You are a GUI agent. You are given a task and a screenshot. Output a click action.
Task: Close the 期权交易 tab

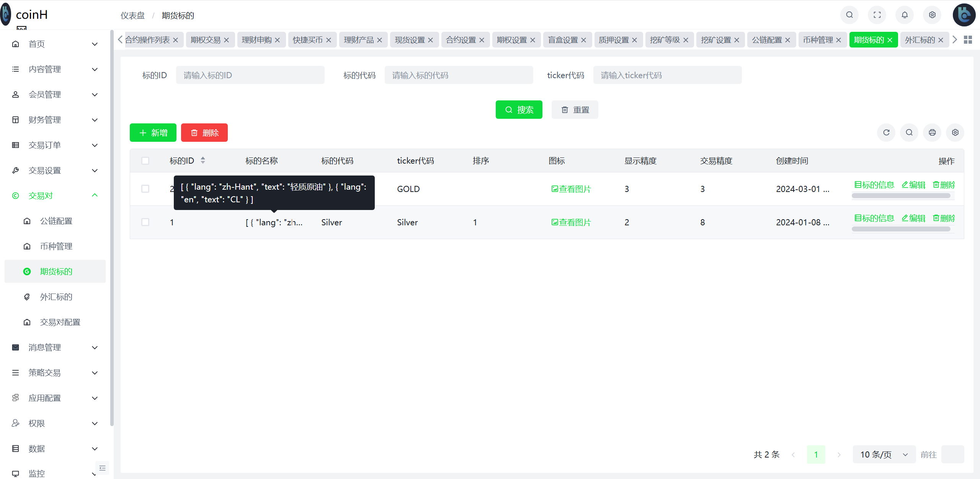point(227,39)
